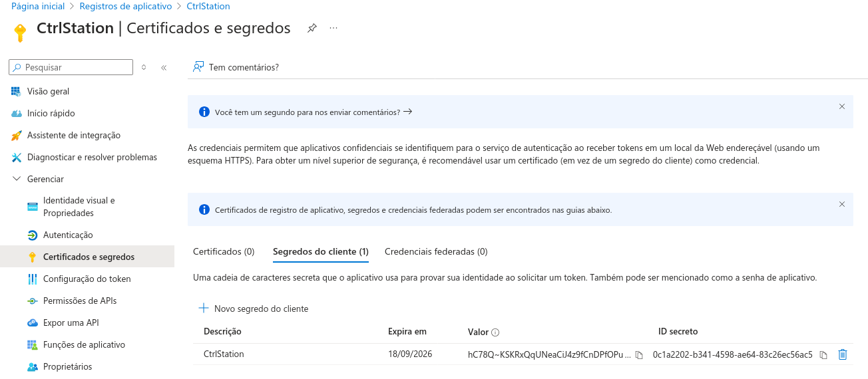
Task: Open the more options ellipsis beside title
Action: 333,29
